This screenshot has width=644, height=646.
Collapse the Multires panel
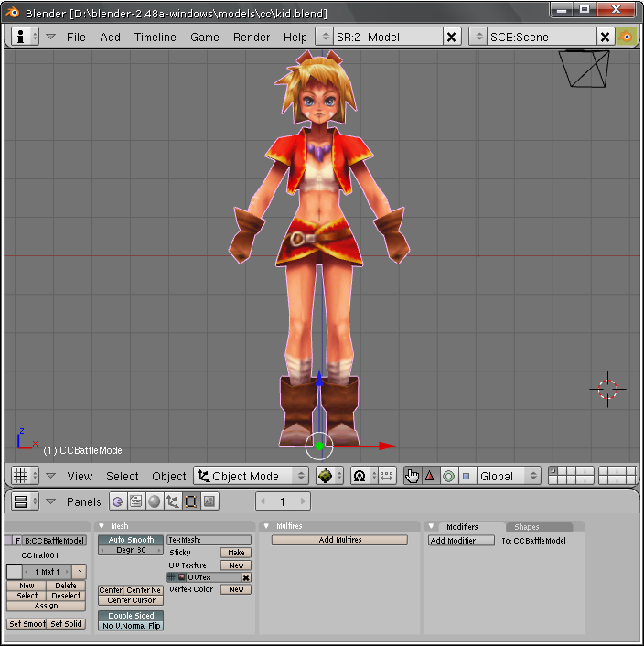coord(266,526)
